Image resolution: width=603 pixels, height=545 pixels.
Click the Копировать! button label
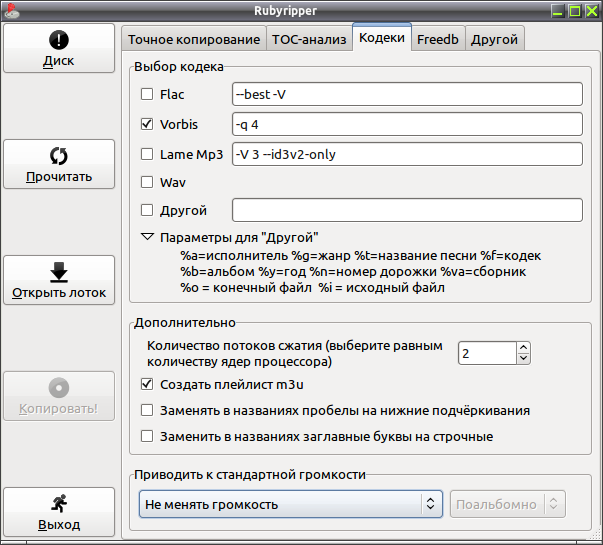coord(59,408)
